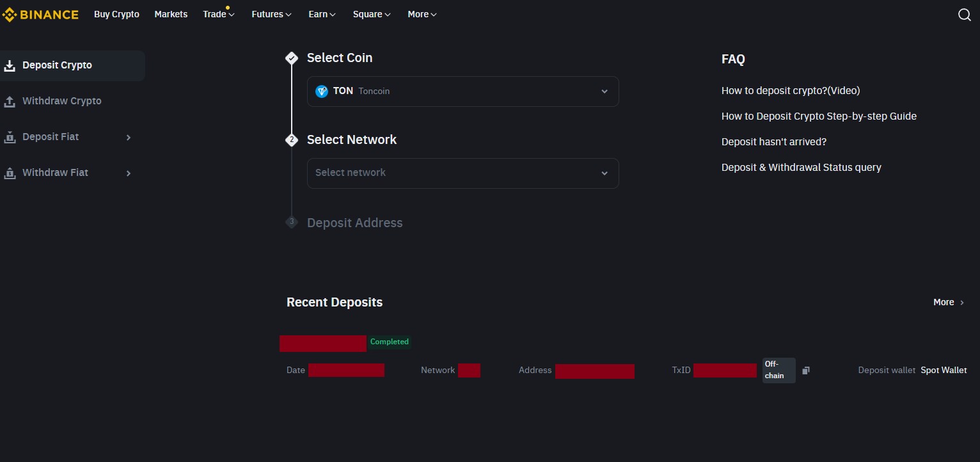
Task: Click the Withdraw Fiat sidebar icon
Action: click(10, 173)
